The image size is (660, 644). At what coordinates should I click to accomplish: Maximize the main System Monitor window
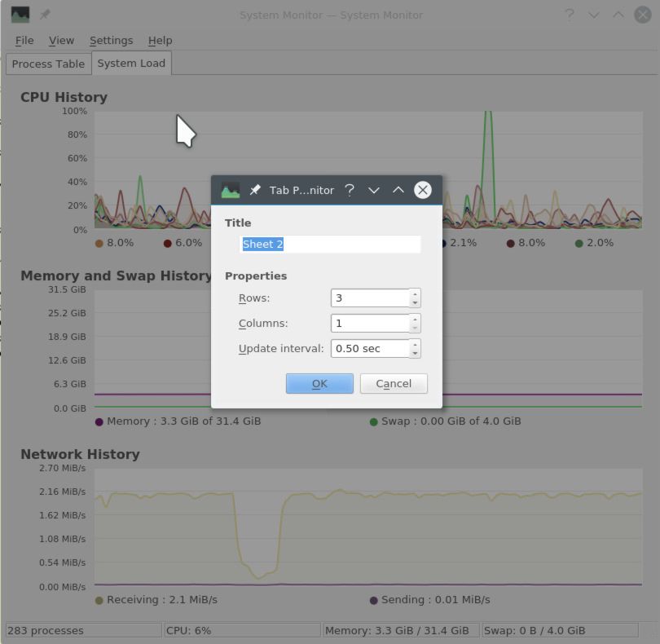618,15
